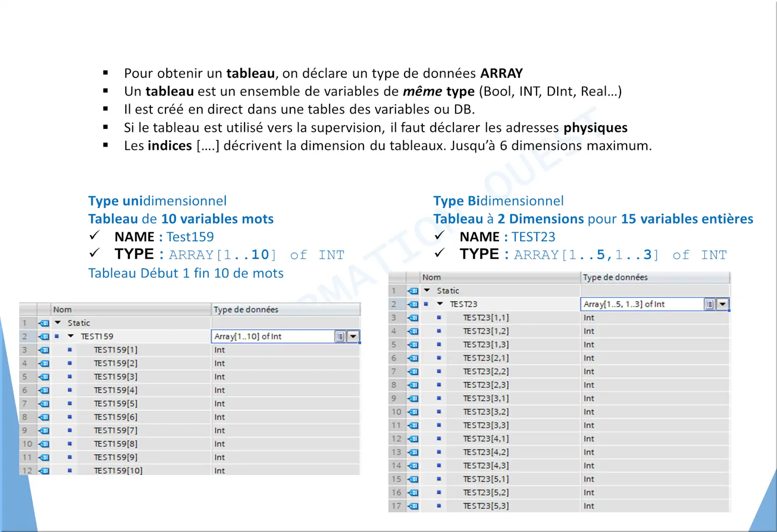Click tag icon on row TEST159[1]
This screenshot has height=532, width=777.
coord(44,350)
